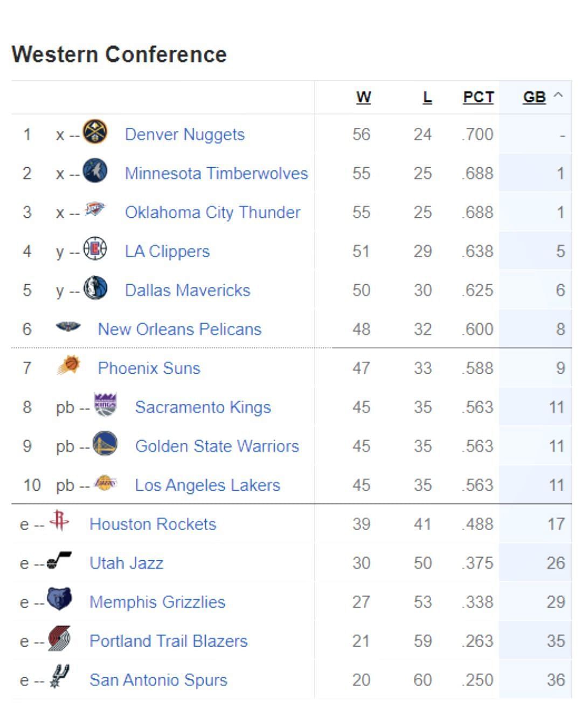Image resolution: width=582 pixels, height=728 pixels.
Task: Open the Sacramento Kings team link
Action: tap(203, 407)
